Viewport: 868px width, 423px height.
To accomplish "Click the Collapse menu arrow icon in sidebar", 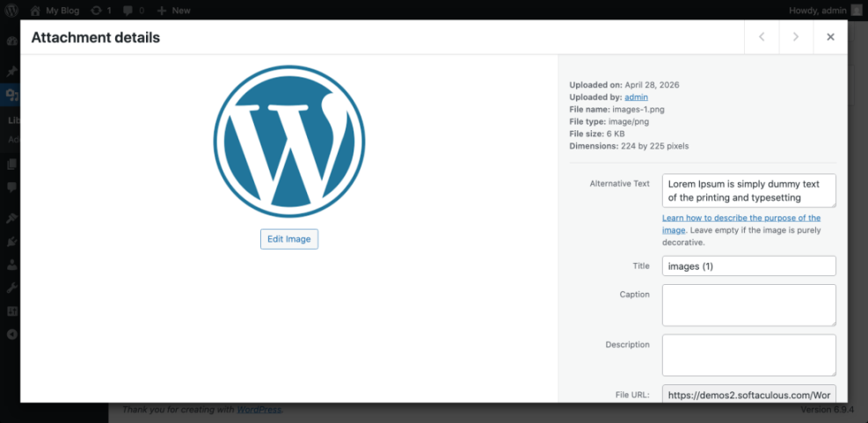I will tap(11, 334).
